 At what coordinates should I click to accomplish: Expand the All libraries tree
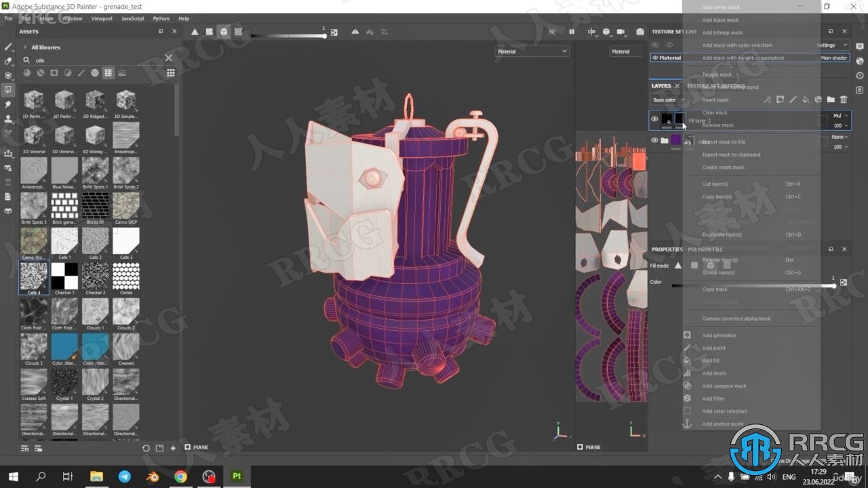pos(25,47)
